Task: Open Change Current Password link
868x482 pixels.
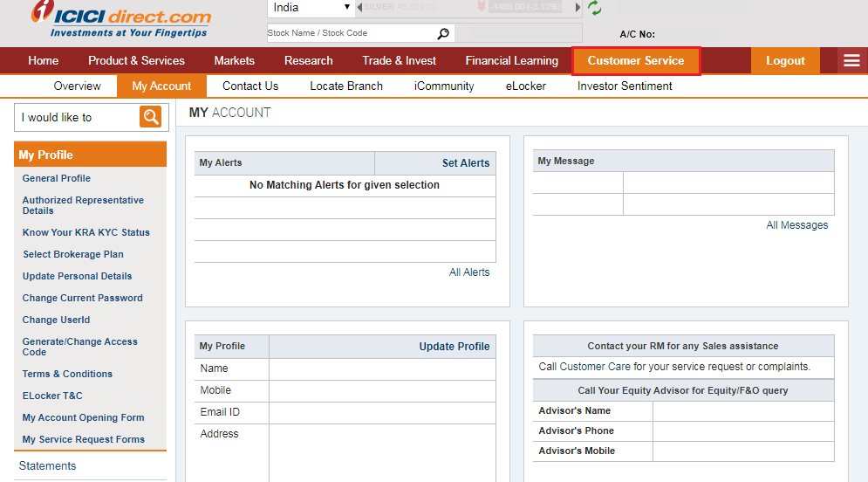Action: click(x=83, y=298)
